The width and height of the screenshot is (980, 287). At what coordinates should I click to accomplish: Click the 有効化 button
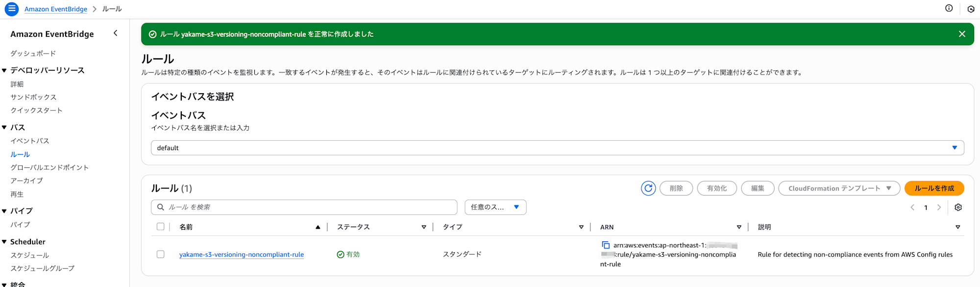pos(717,188)
